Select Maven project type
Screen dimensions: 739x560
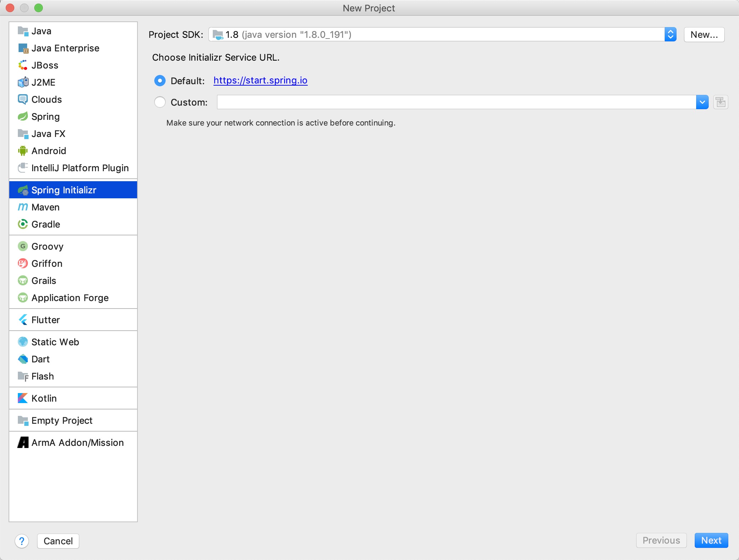[x=73, y=207]
